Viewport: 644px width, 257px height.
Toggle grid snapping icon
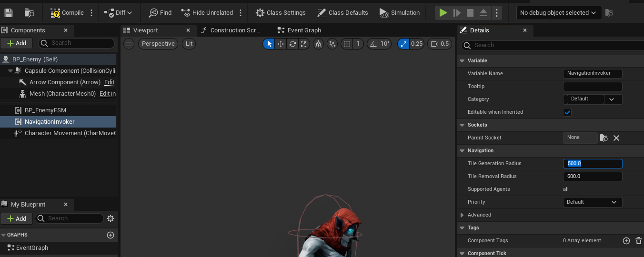[x=347, y=44]
